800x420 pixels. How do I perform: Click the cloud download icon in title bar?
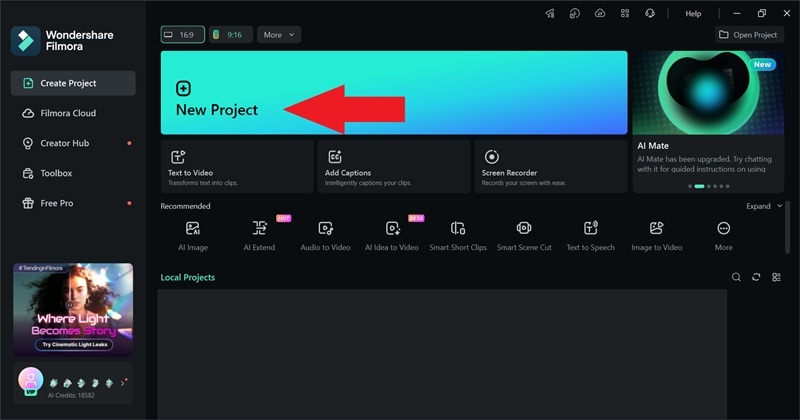point(600,14)
